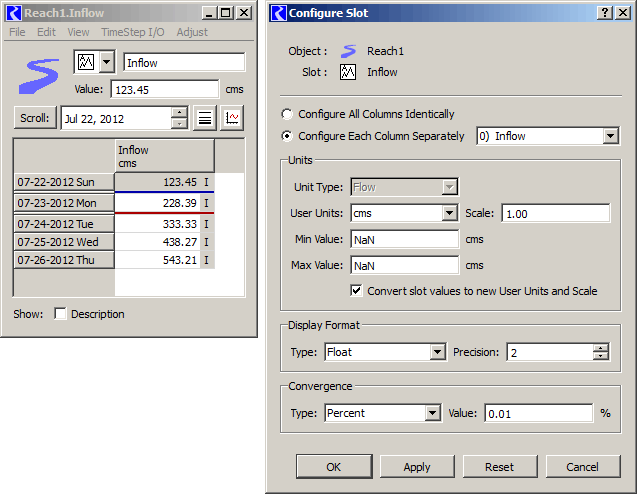637x494 pixels.
Task: Open the plot slot graph icon button
Action: tap(232, 118)
